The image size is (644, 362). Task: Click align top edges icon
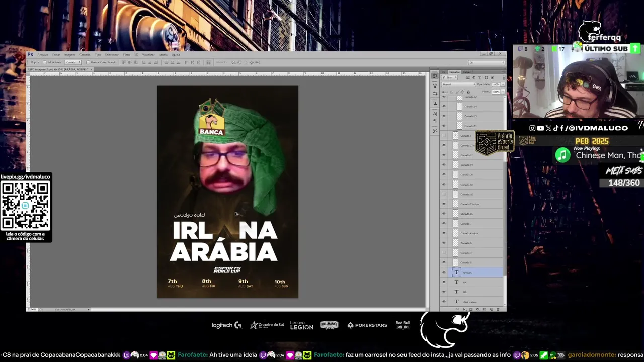pyautogui.click(x=124, y=62)
